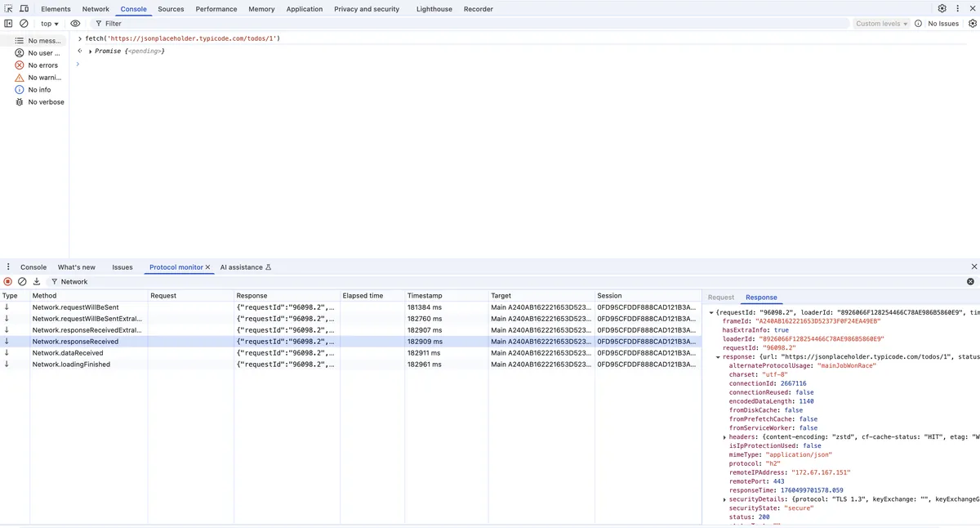Toggle the console sidebar panel

coord(8,24)
